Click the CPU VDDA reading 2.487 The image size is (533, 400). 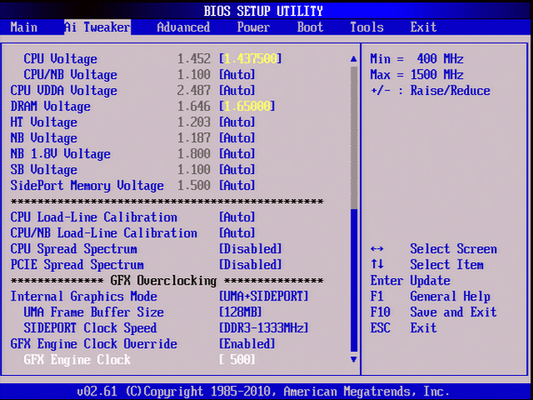tap(194, 90)
